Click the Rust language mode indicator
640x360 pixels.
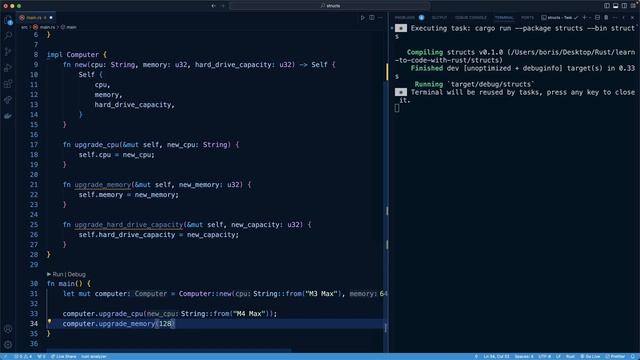570,356
